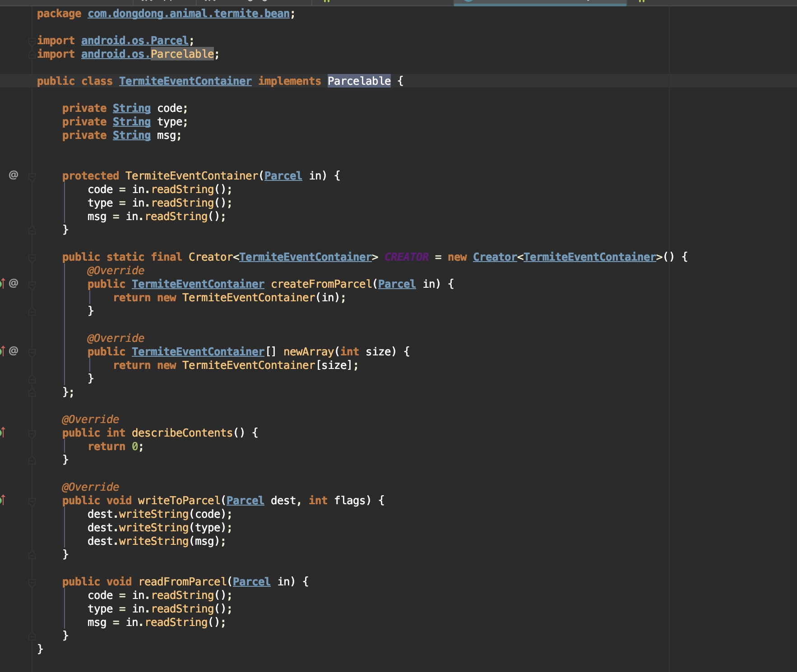Click TermiteEventContainer in 'new TermiteEventContainer[size]'
The image size is (797, 672).
pyautogui.click(x=249, y=365)
